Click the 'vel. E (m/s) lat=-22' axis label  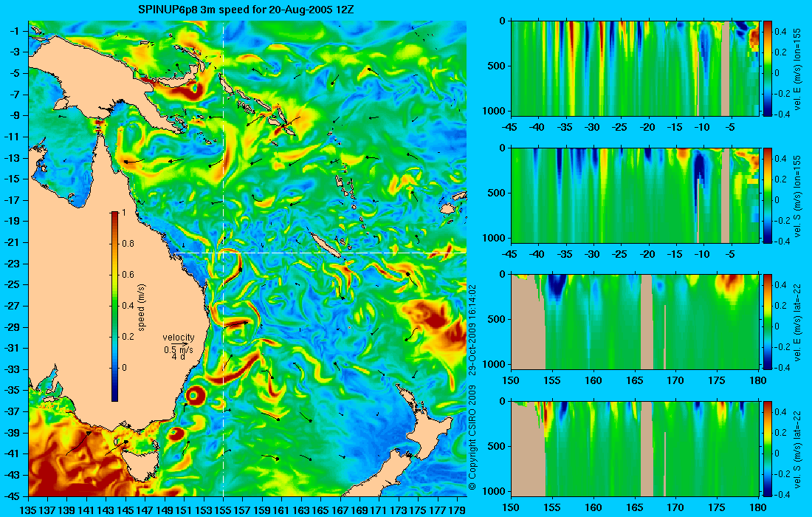click(x=798, y=322)
